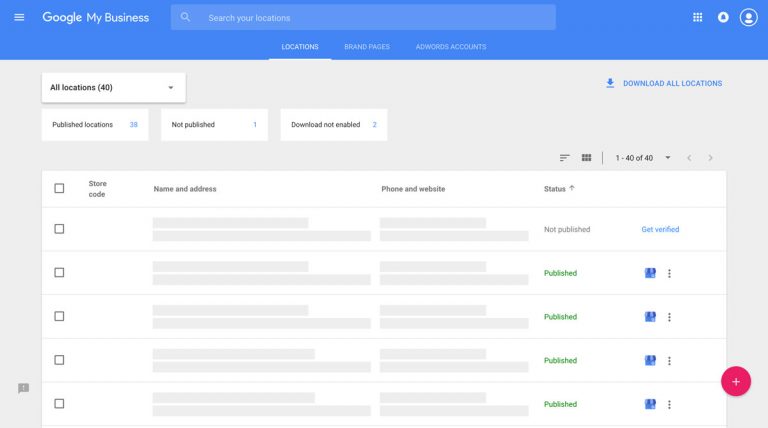Open the notifications bell
The width and height of the screenshot is (768, 428).
tap(723, 17)
